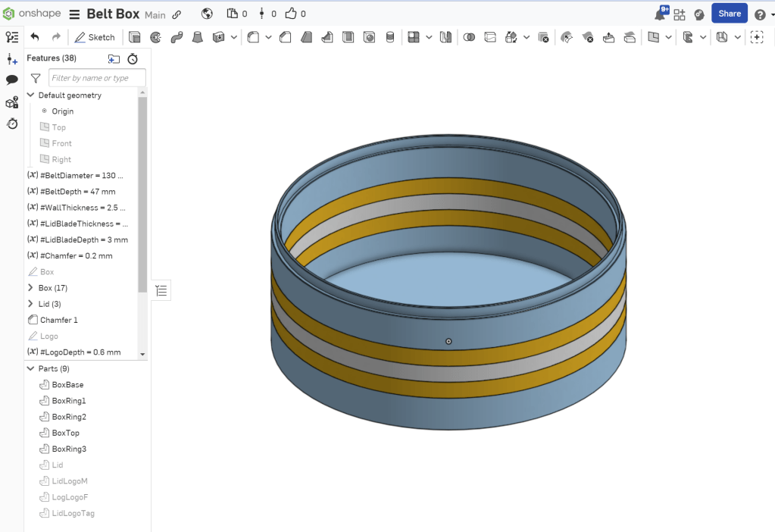Click the Undo arrow
The width and height of the screenshot is (775, 532).
tap(35, 37)
